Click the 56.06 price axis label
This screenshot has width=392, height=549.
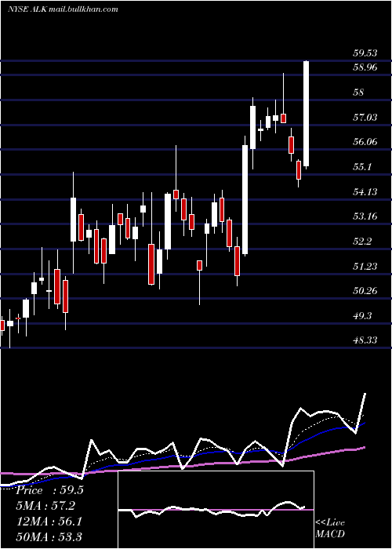(x=365, y=142)
